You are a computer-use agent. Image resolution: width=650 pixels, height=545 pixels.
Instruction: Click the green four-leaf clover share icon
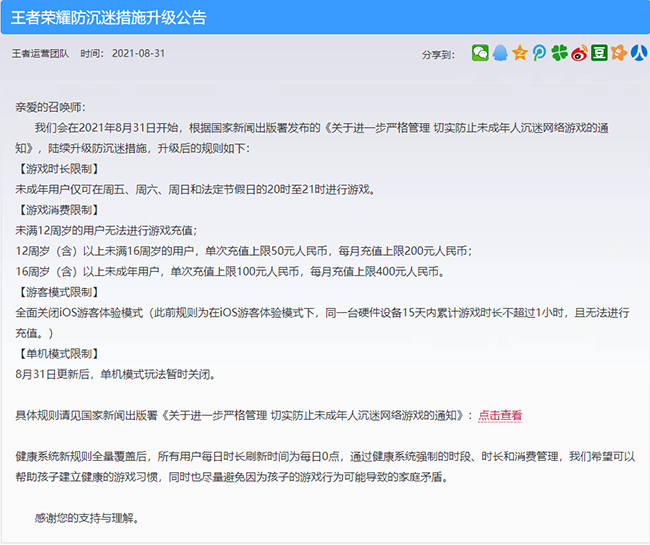tap(560, 53)
